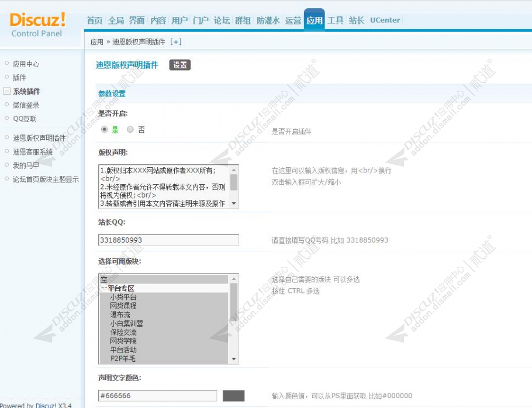Select the 是 radio button

click(x=105, y=129)
